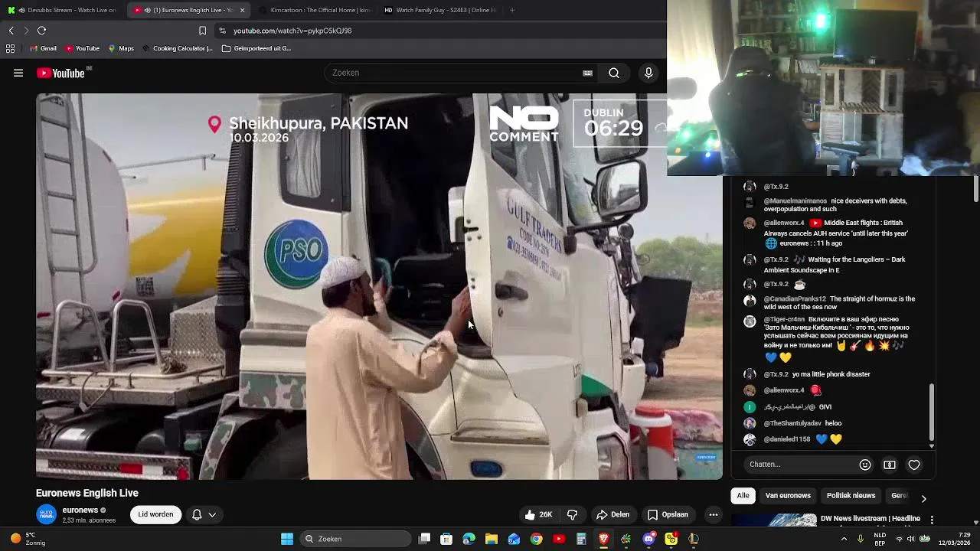This screenshot has height=551, width=980.
Task: Open Discord from the taskbar
Action: point(649,539)
